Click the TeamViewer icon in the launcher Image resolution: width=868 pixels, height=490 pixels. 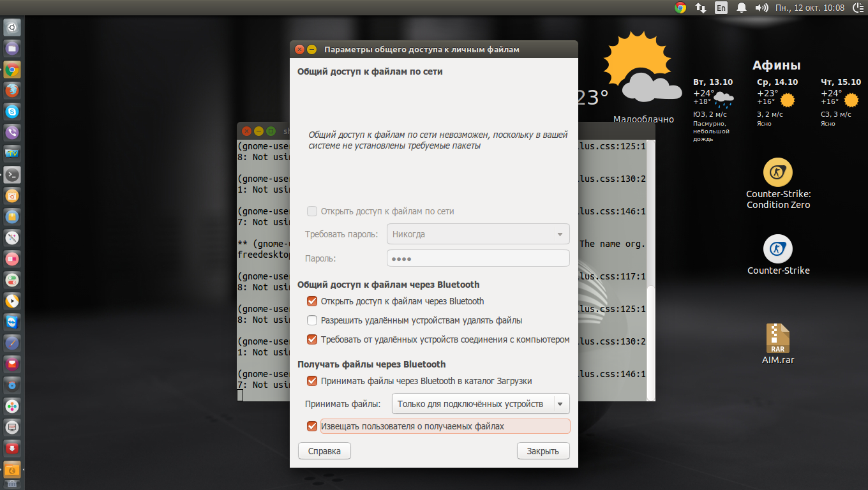click(x=12, y=322)
